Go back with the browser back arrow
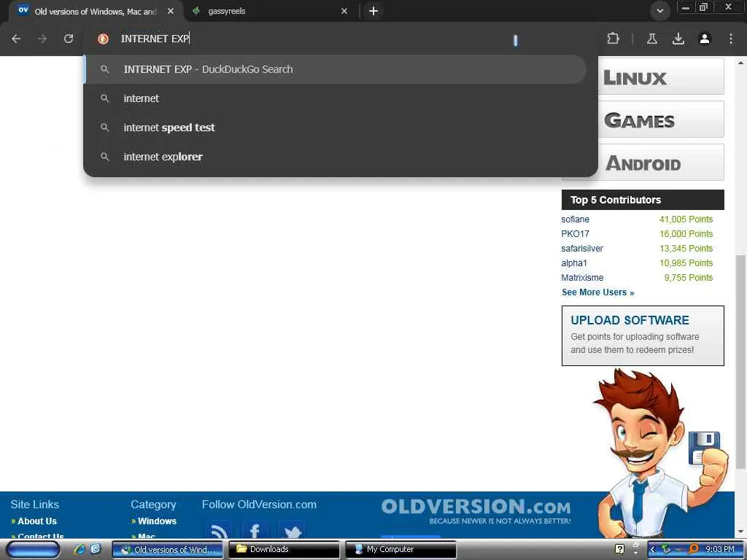The height and width of the screenshot is (560, 747). point(16,39)
